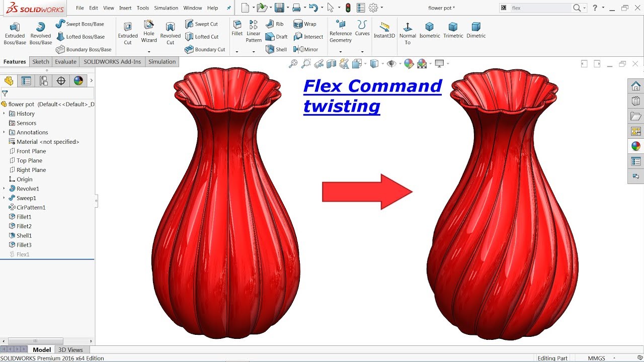The image size is (644, 362).
Task: Open the Tools menu
Action: pos(143,8)
